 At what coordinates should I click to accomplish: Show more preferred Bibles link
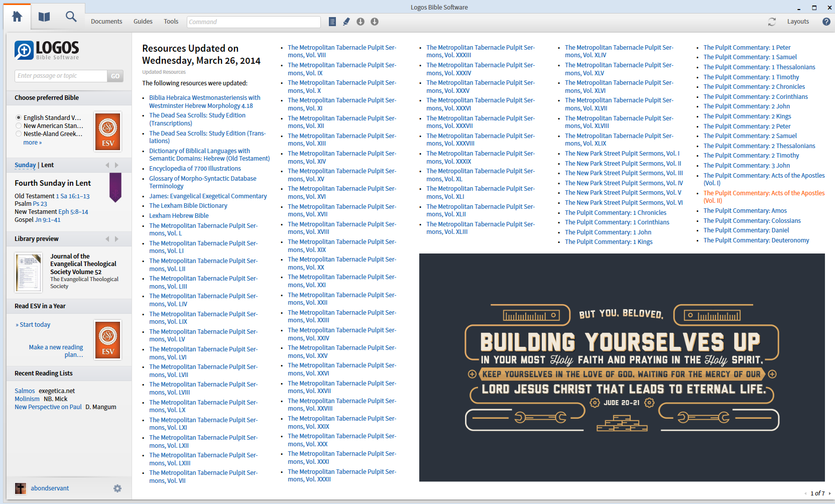click(32, 143)
